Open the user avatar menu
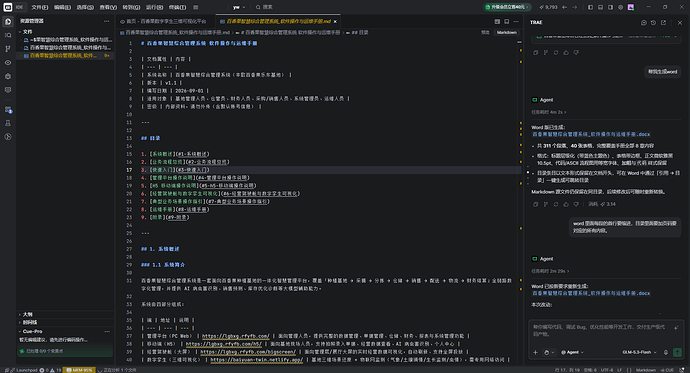 coord(631,7)
